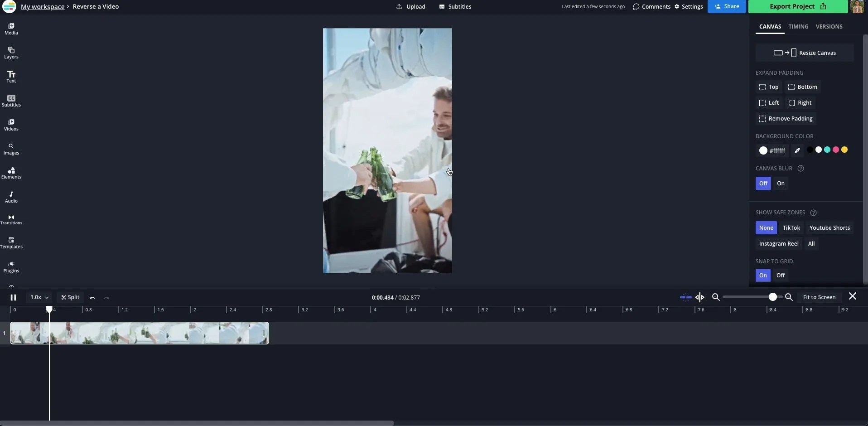
Task: Split the clip at the playhead
Action: (70, 297)
